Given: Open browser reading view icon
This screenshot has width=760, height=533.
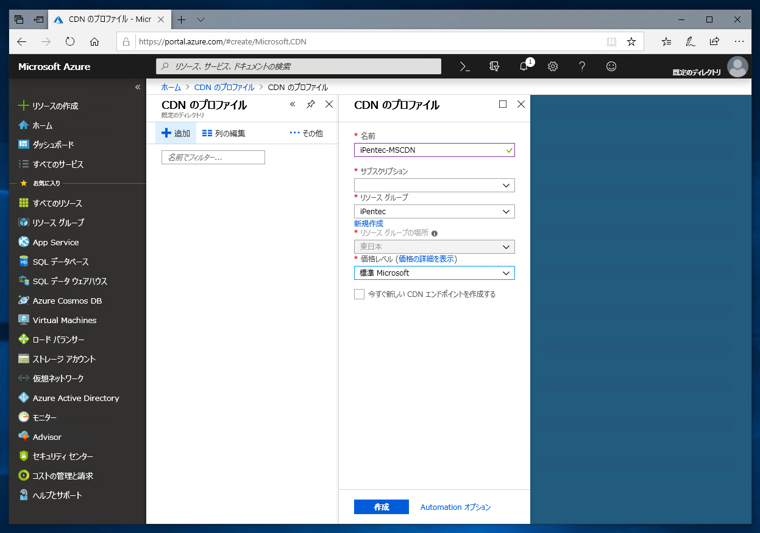Looking at the screenshot, I should 612,42.
